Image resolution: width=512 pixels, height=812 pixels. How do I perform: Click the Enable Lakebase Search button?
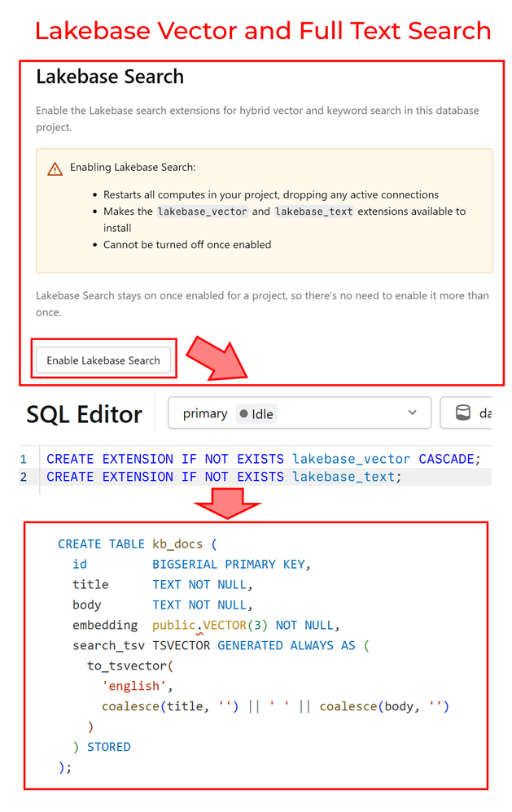point(103,360)
